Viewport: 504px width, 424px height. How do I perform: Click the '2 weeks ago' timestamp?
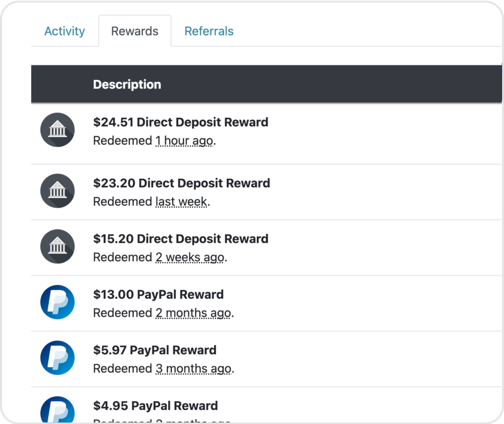[x=190, y=257]
